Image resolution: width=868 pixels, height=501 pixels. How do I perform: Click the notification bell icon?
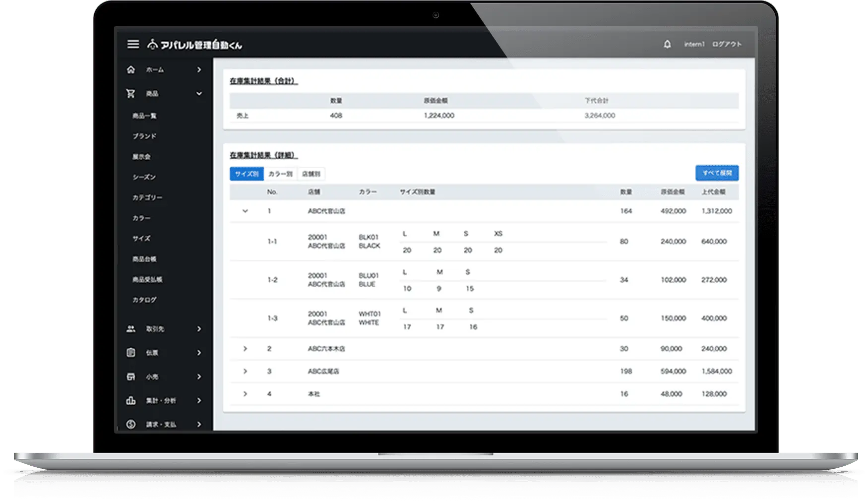pyautogui.click(x=667, y=44)
